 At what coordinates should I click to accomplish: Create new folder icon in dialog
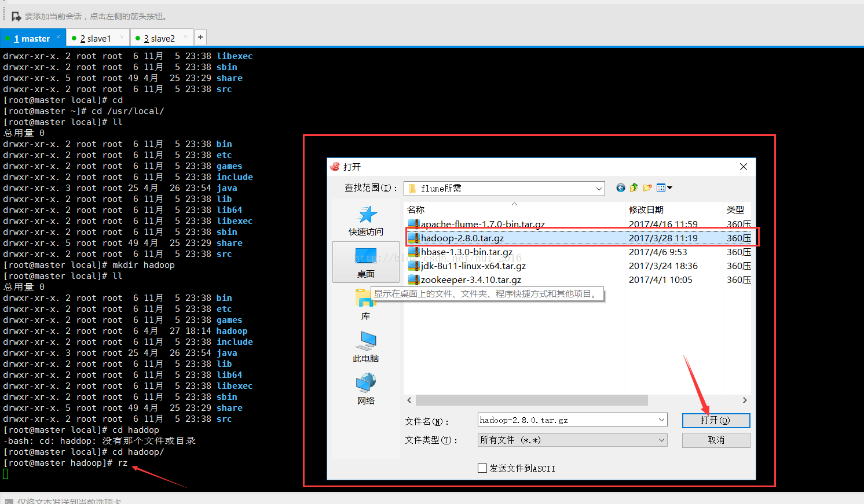(x=647, y=187)
